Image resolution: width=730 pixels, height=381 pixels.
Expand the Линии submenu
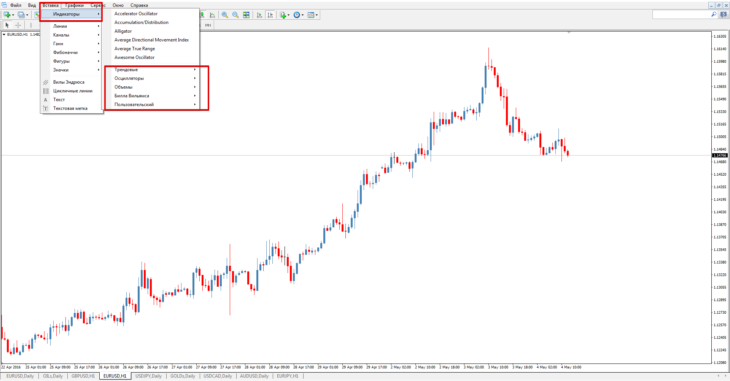(71, 26)
